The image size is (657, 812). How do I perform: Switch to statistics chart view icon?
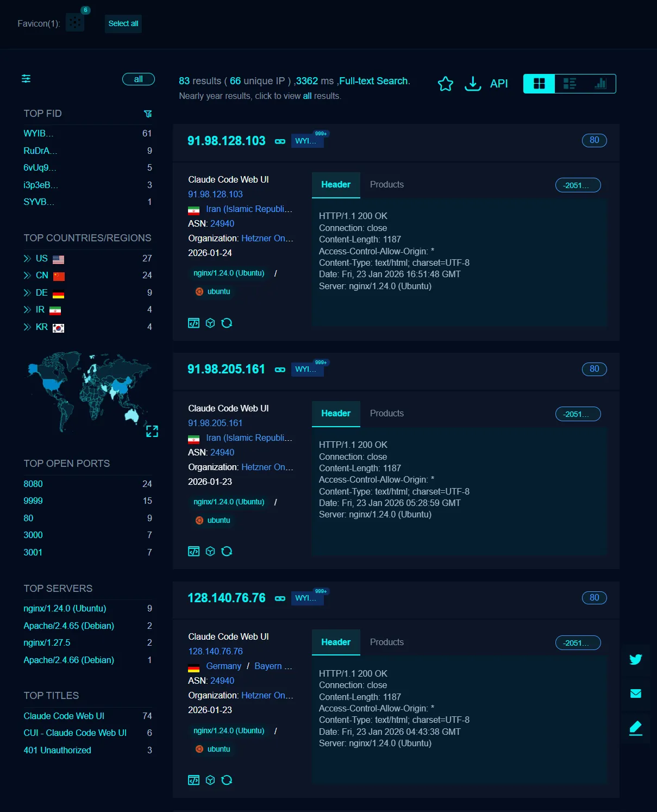(600, 83)
